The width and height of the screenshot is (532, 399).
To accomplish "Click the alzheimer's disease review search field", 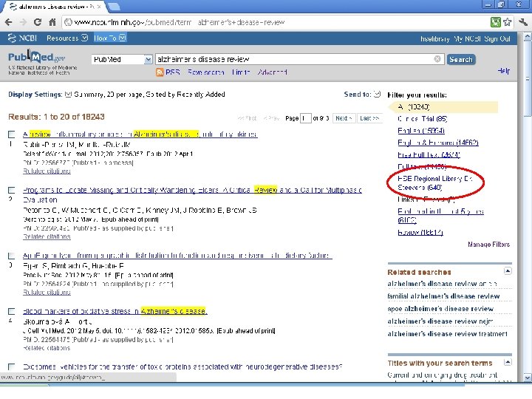I will (x=299, y=59).
